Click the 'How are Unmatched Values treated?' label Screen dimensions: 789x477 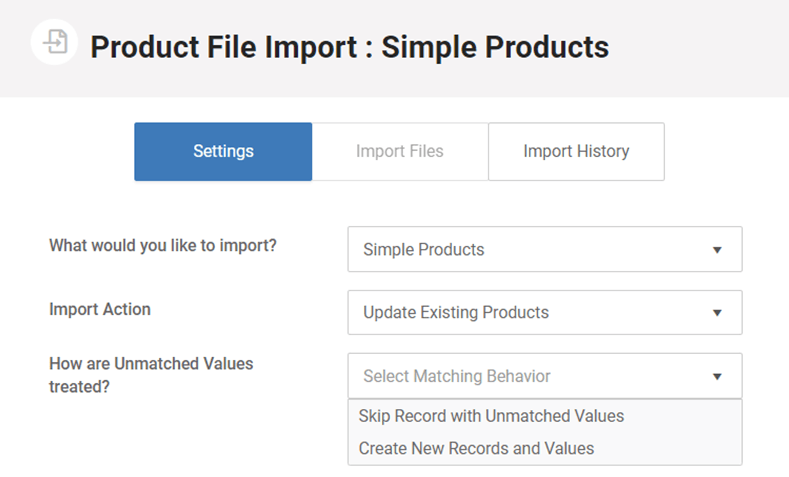pyautogui.click(x=151, y=375)
